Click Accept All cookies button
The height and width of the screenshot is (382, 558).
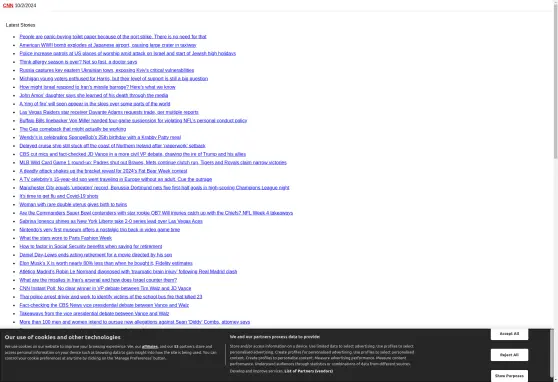click(509, 334)
